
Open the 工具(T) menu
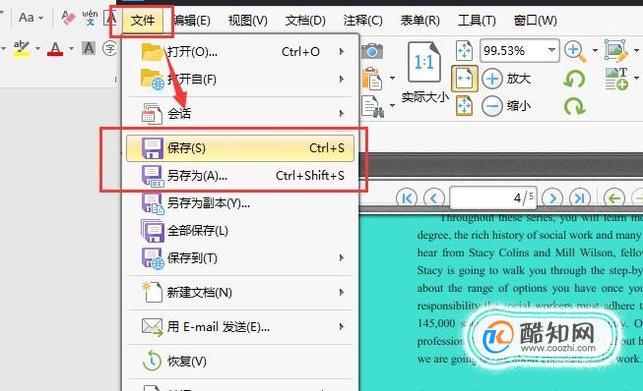pos(477,20)
